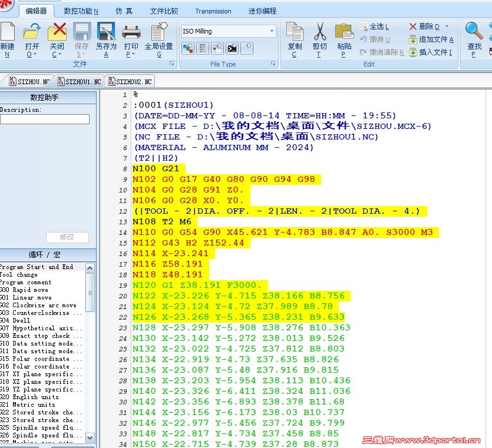Click the Save As (另存为) icon
Image resolution: width=492 pixels, height=448 pixels.
(x=106, y=32)
